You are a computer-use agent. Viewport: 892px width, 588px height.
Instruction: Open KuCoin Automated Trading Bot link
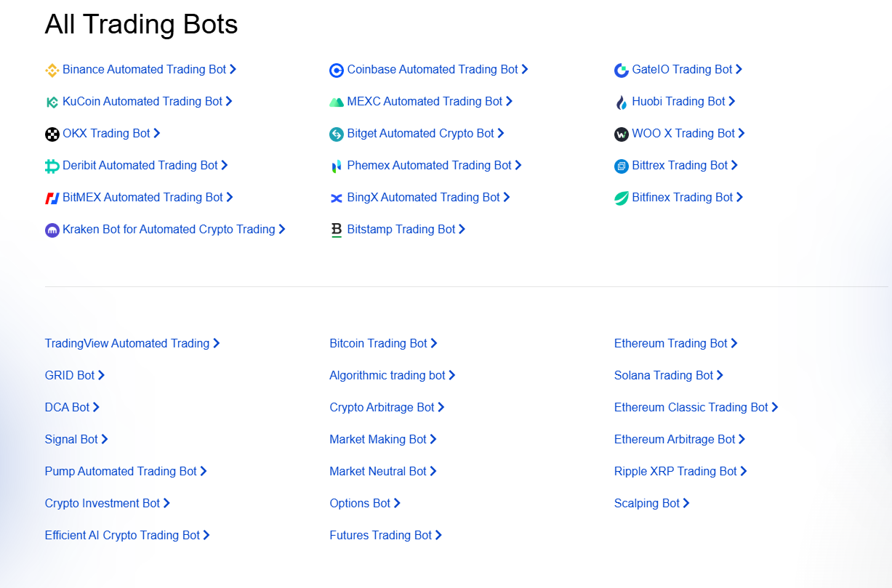coord(148,102)
